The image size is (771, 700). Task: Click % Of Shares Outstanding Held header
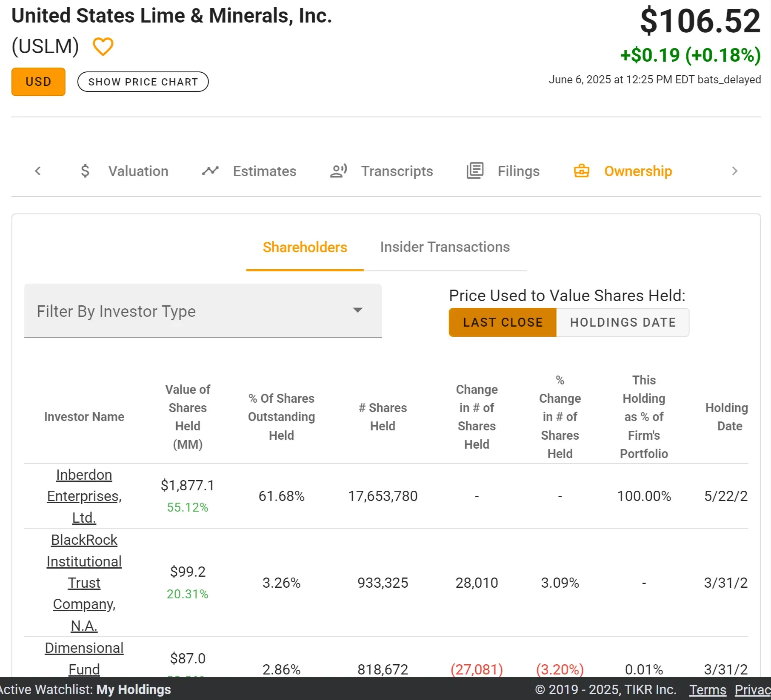pos(281,417)
